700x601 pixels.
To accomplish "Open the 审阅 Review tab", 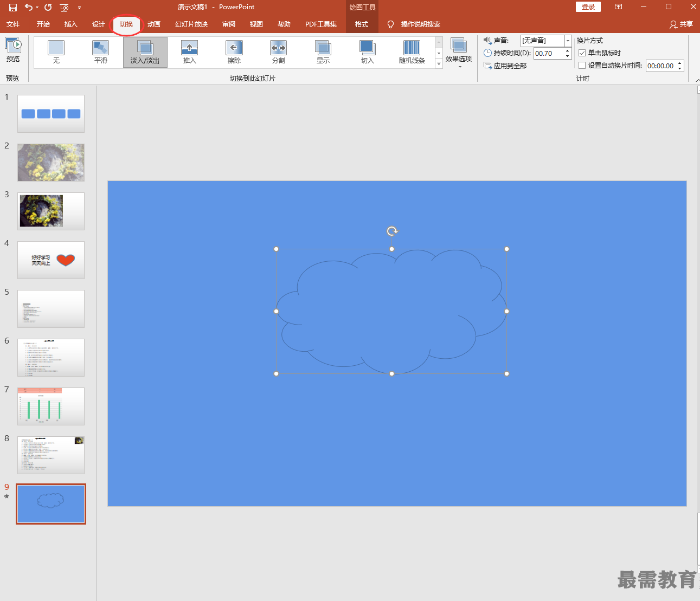I will click(229, 24).
